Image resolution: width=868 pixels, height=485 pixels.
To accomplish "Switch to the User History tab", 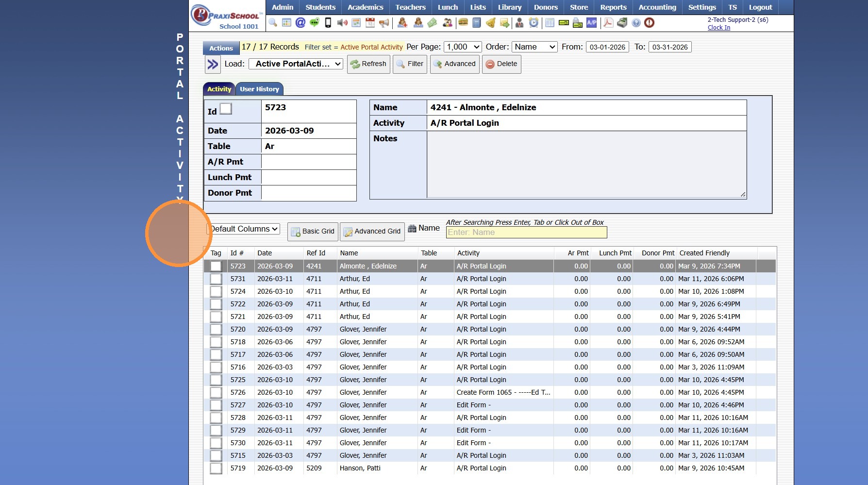I will pyautogui.click(x=259, y=89).
